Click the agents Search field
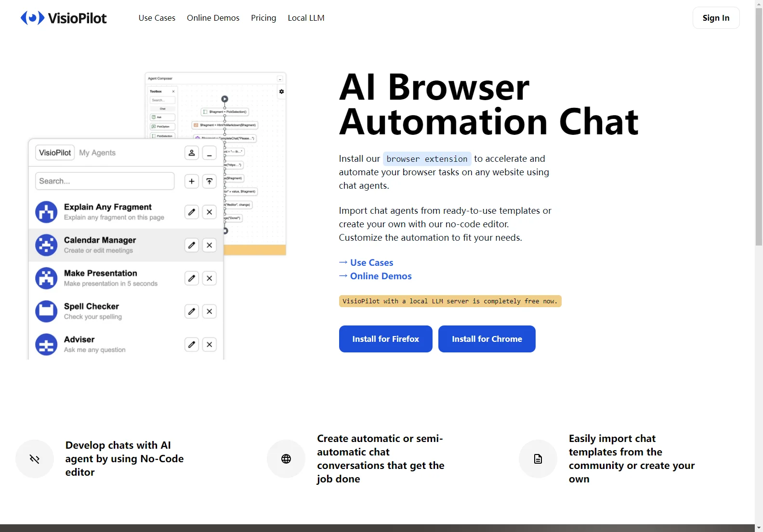Image resolution: width=763 pixels, height=532 pixels. pos(105,181)
